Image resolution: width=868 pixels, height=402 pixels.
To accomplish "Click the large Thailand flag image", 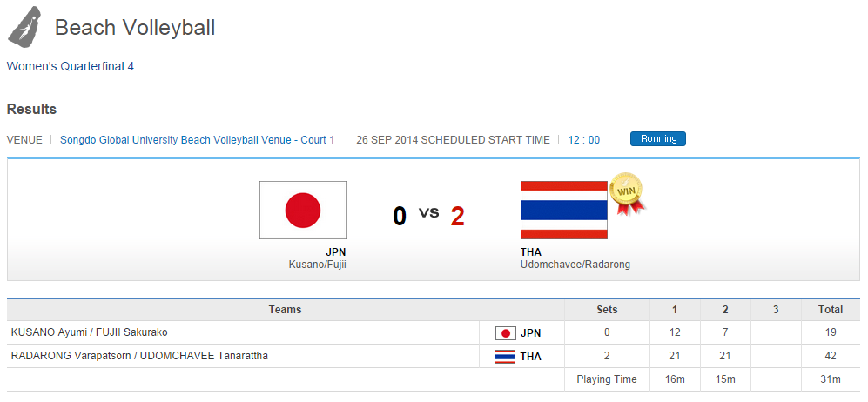I will point(563,210).
